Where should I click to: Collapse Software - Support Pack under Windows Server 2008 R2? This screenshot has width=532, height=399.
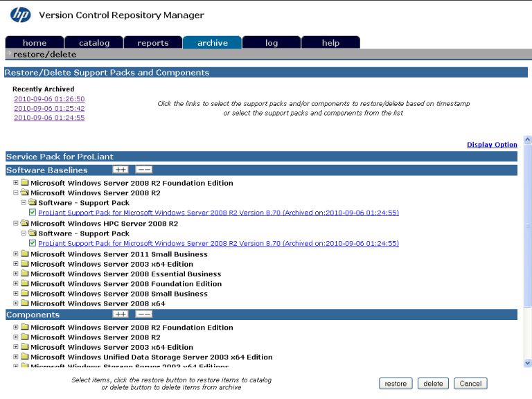coord(24,202)
